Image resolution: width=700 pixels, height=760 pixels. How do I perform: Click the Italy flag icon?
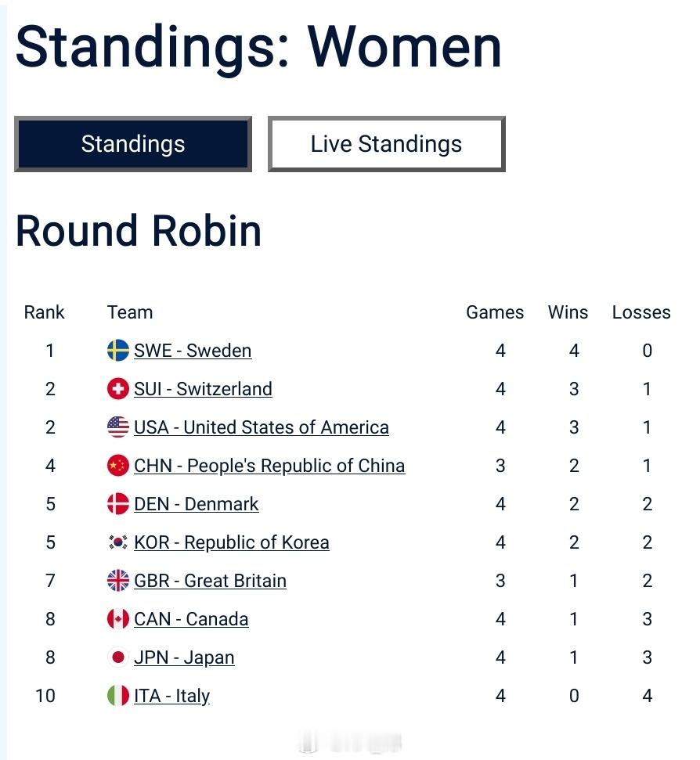[x=117, y=696]
